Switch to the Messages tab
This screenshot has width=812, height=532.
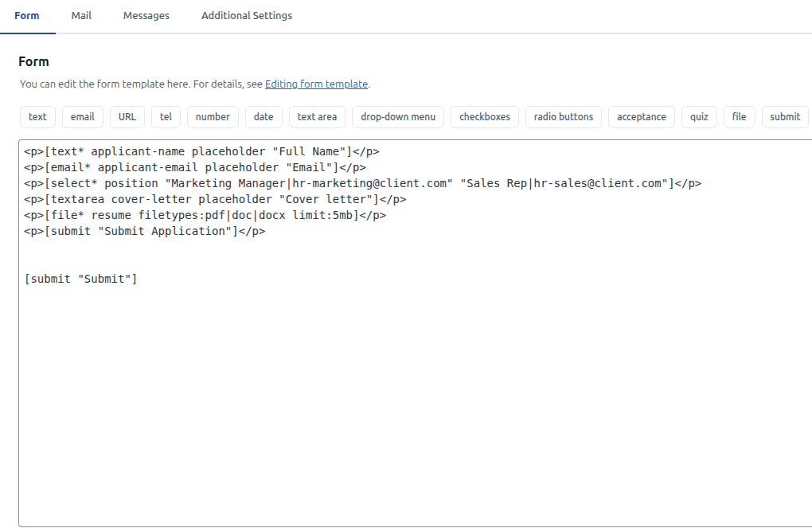(146, 14)
